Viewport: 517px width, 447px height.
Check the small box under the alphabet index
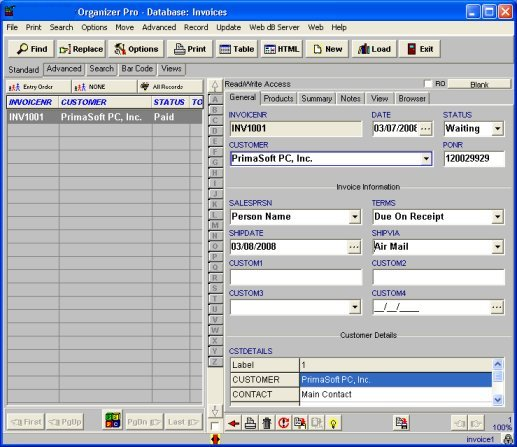[215, 426]
